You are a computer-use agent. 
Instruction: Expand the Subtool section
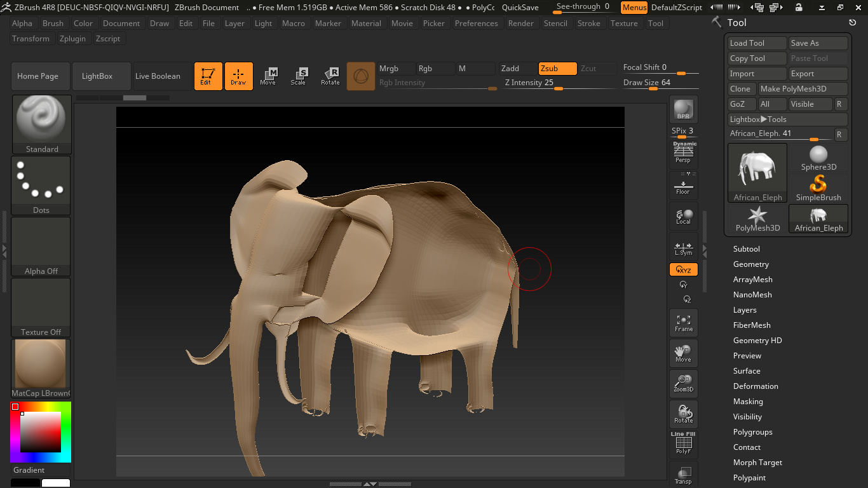click(x=747, y=249)
